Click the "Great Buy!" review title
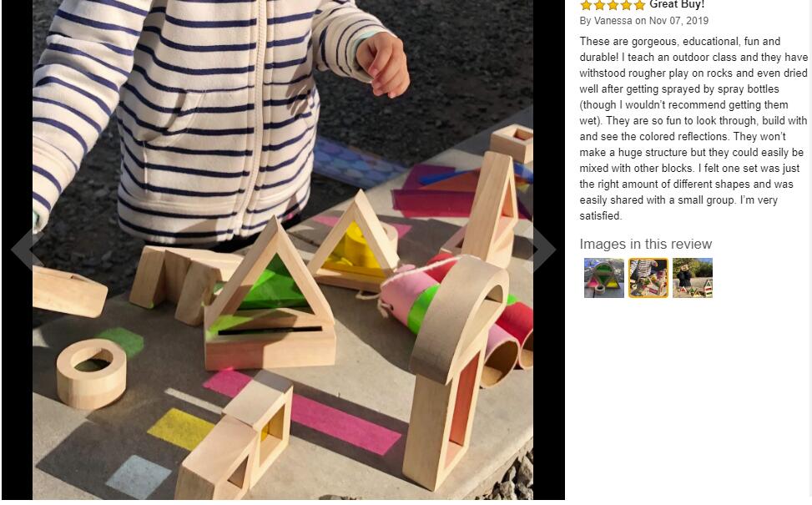The width and height of the screenshot is (812, 505). [677, 5]
